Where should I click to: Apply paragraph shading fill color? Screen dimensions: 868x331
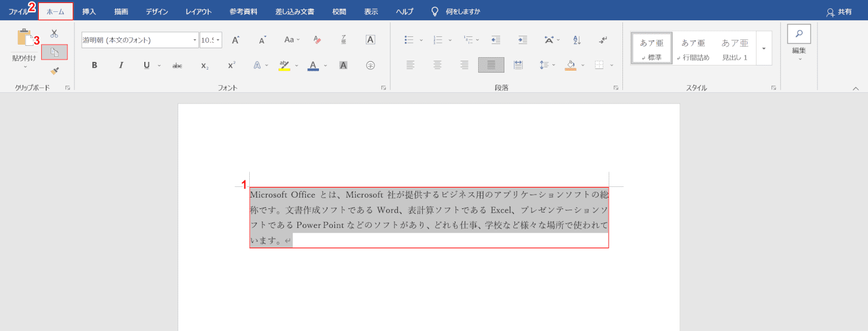coord(571,65)
